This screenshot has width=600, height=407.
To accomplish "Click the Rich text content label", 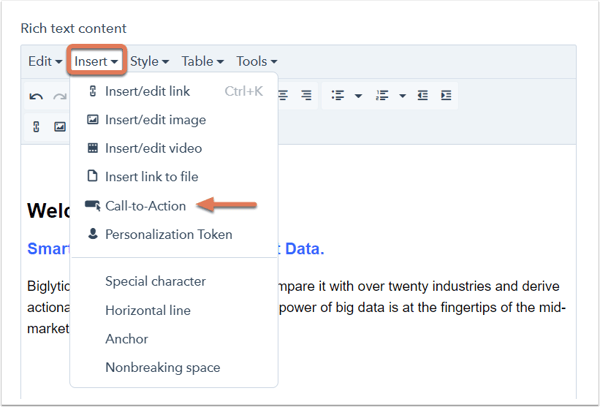I will (73, 28).
